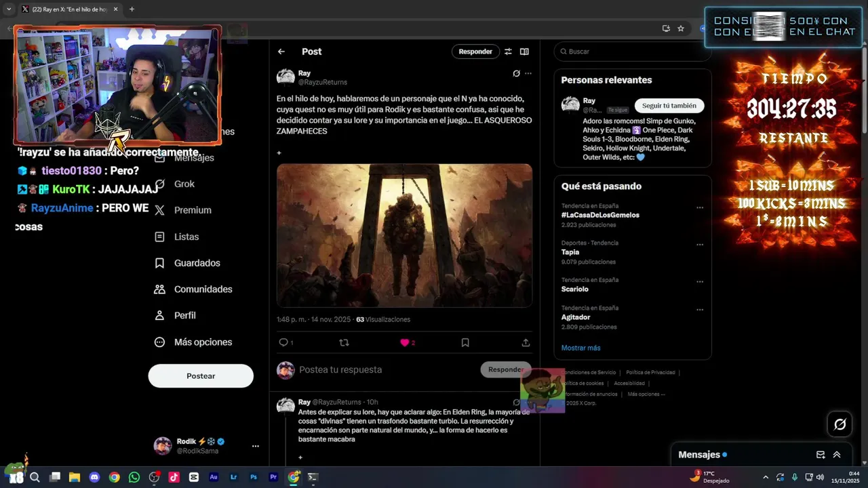Open reply sorting options icon

(x=508, y=52)
